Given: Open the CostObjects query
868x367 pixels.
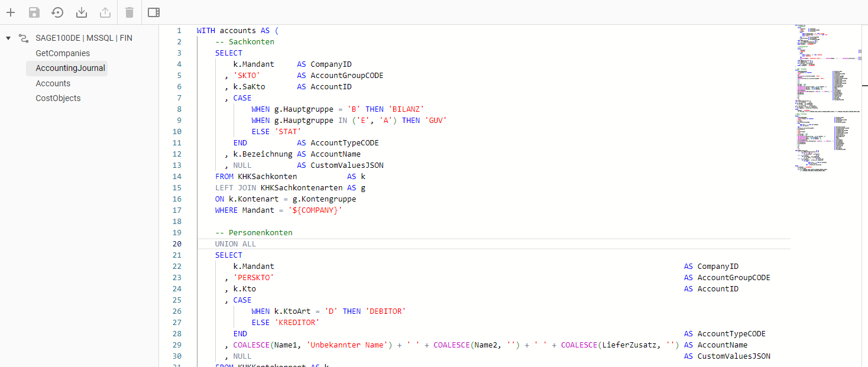Looking at the screenshot, I should pyautogui.click(x=58, y=98).
